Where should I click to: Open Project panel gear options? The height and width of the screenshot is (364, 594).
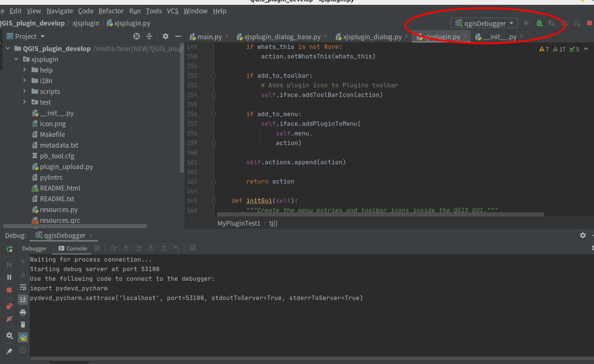[166, 36]
